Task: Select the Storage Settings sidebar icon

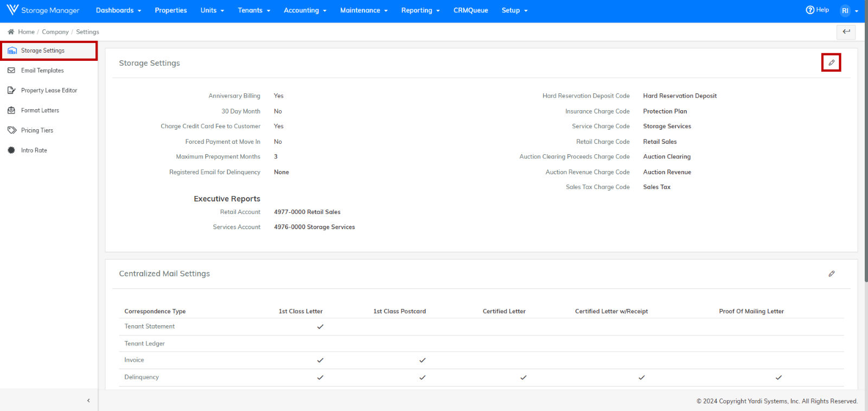Action: tap(12, 50)
